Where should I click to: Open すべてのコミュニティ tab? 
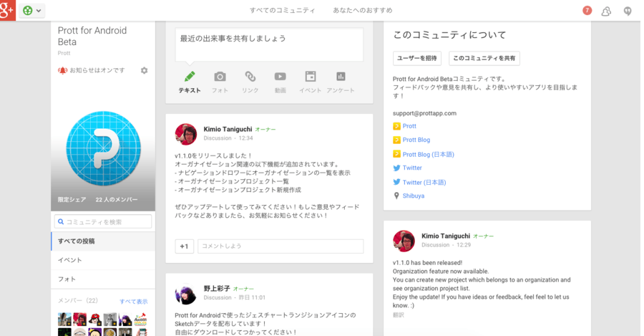point(283,10)
